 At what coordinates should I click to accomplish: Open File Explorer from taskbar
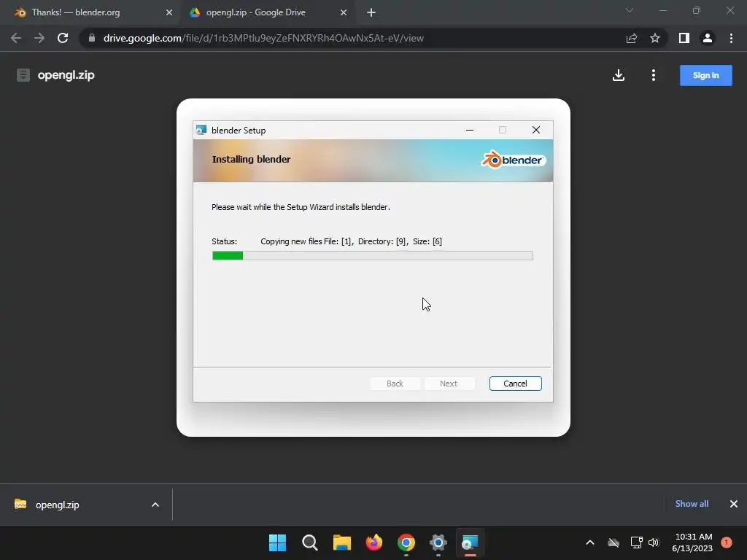point(341,542)
